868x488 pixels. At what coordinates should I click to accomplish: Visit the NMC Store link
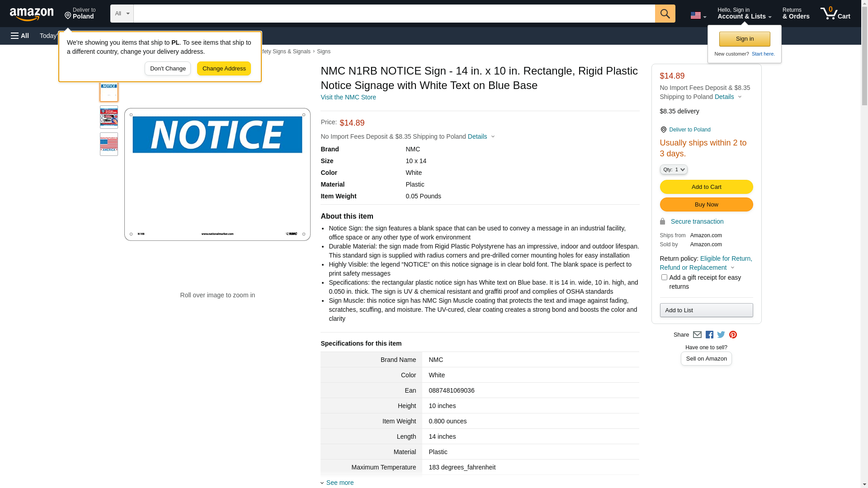tap(348, 97)
